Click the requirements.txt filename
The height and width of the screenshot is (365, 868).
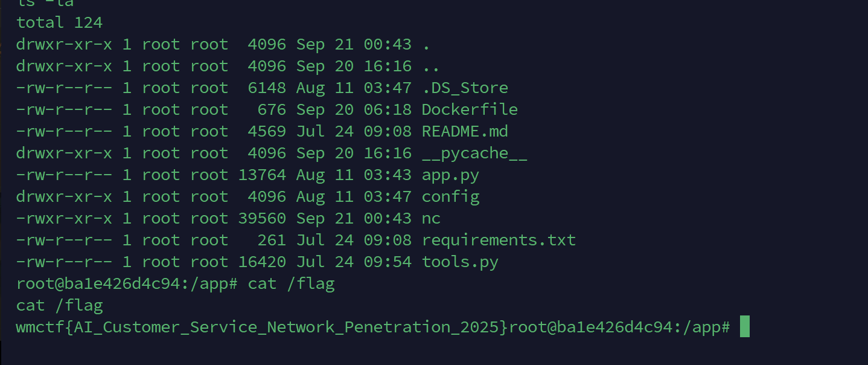point(499,240)
